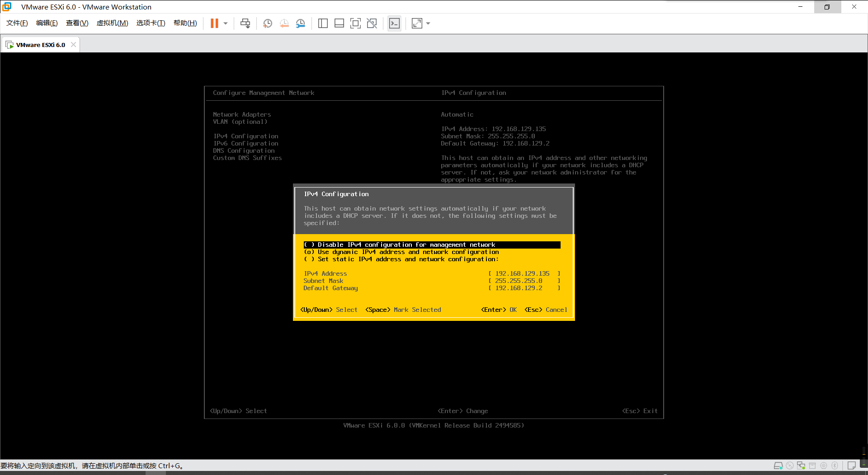This screenshot has width=868, height=475.
Task: Click the VMkernel Release Build 2494585 text
Action: pos(466,426)
